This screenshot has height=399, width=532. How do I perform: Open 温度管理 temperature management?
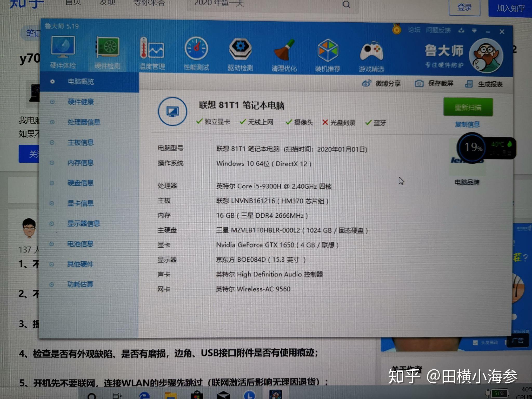point(152,54)
